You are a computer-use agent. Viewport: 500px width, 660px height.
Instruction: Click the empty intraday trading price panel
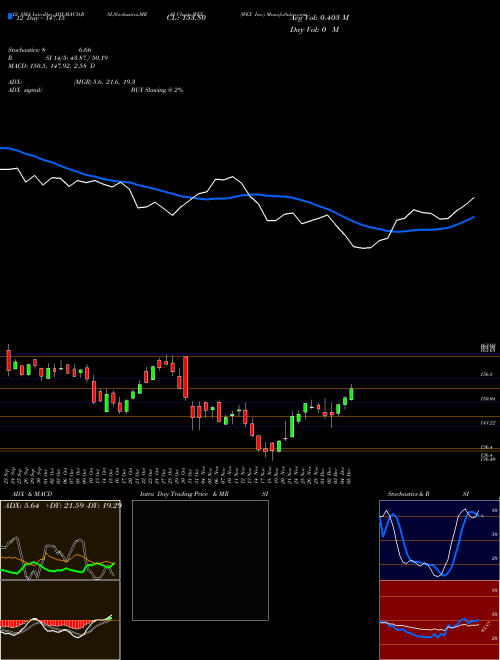point(200,560)
